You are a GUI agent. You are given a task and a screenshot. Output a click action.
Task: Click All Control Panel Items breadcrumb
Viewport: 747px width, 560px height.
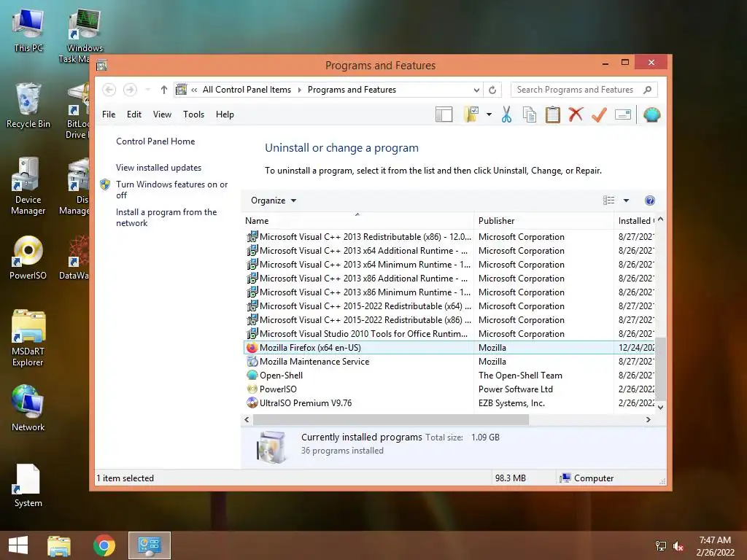(247, 90)
